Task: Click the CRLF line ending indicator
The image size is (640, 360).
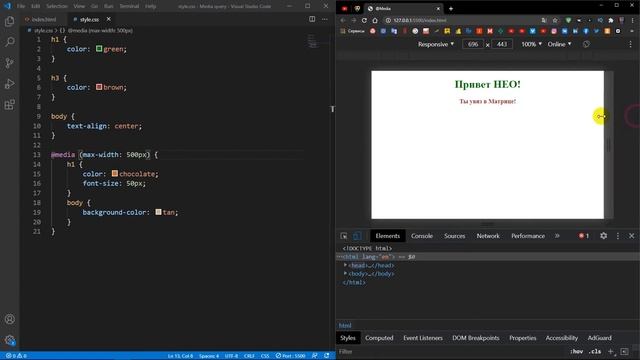Action: 249,356
